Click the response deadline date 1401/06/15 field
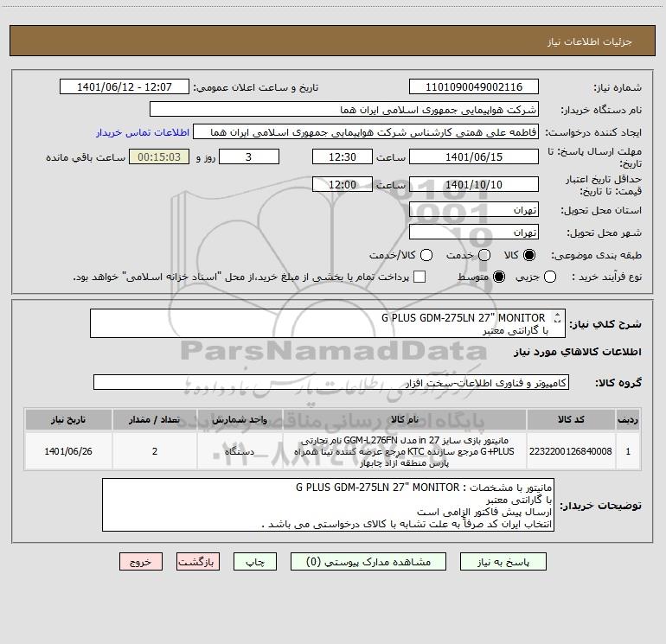The width and height of the screenshot is (666, 644). pyautogui.click(x=474, y=156)
